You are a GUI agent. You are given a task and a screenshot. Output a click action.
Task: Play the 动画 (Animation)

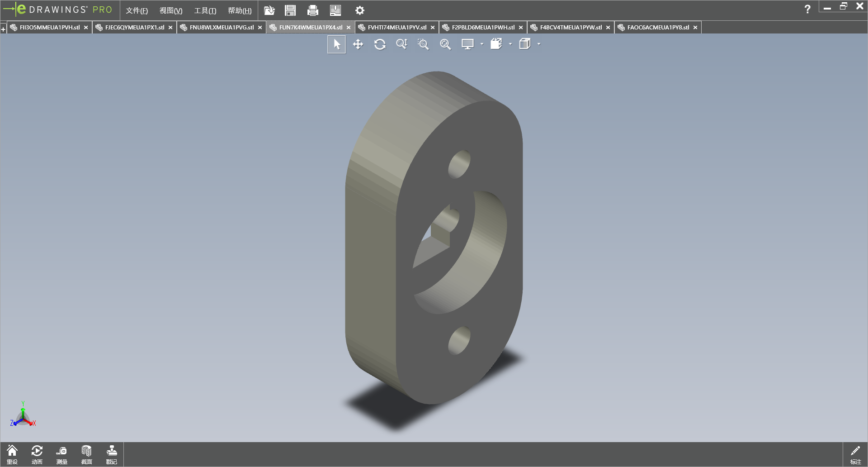[x=37, y=454]
